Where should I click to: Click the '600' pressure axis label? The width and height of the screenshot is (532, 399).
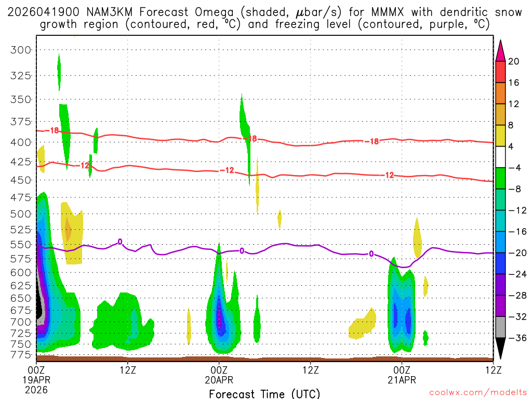(x=21, y=272)
